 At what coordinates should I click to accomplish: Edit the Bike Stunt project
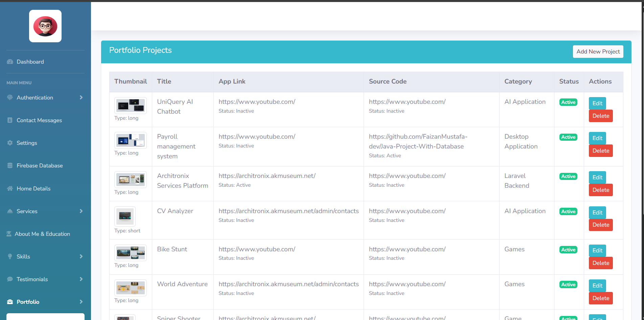coord(597,250)
